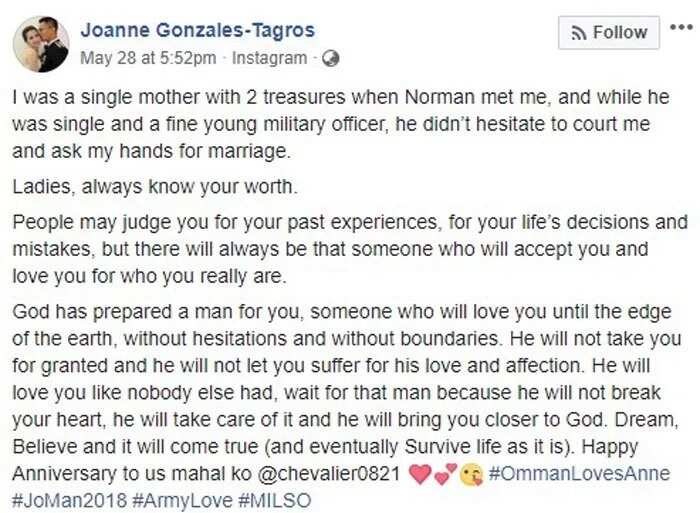
Task: Open the Joanne Gonzales-Tagros profile name link
Action: point(198,30)
